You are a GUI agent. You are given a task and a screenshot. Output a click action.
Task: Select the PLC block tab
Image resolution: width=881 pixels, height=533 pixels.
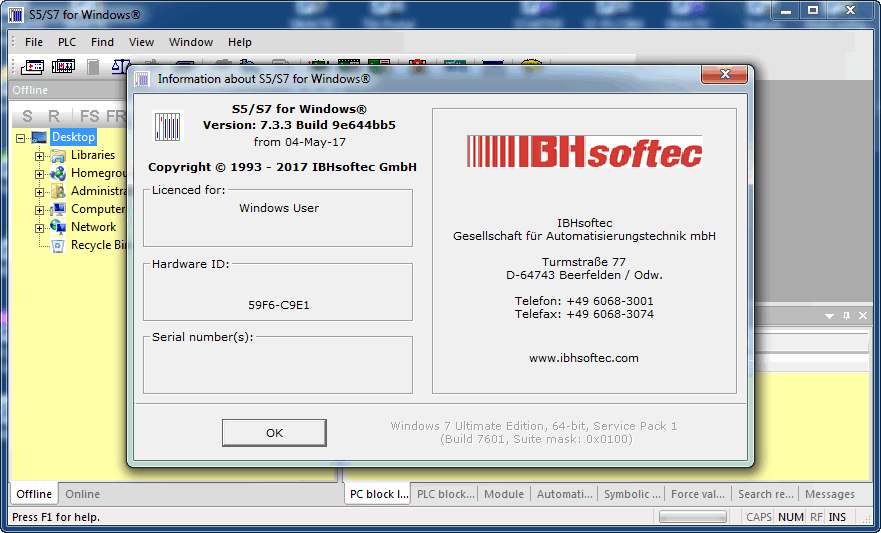coord(445,494)
